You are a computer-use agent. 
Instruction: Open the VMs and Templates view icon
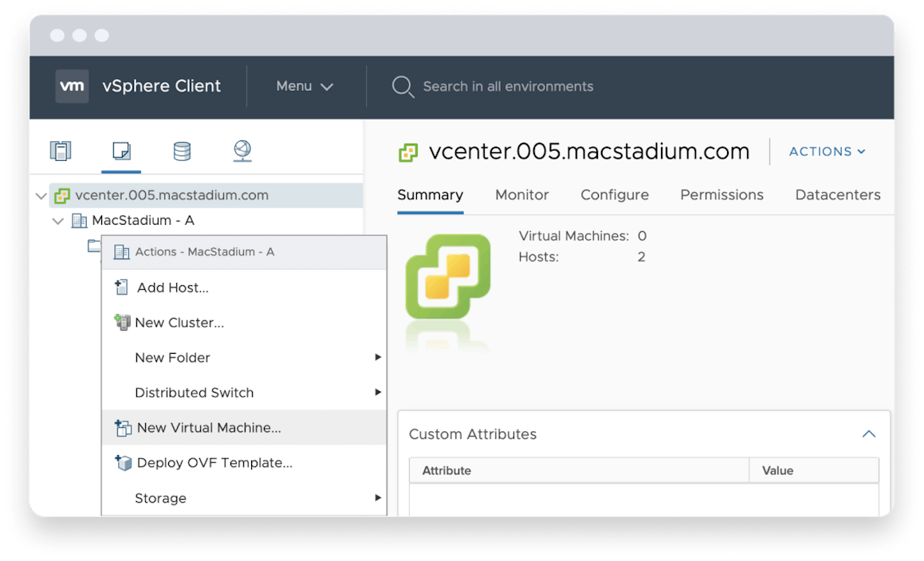pos(121,151)
